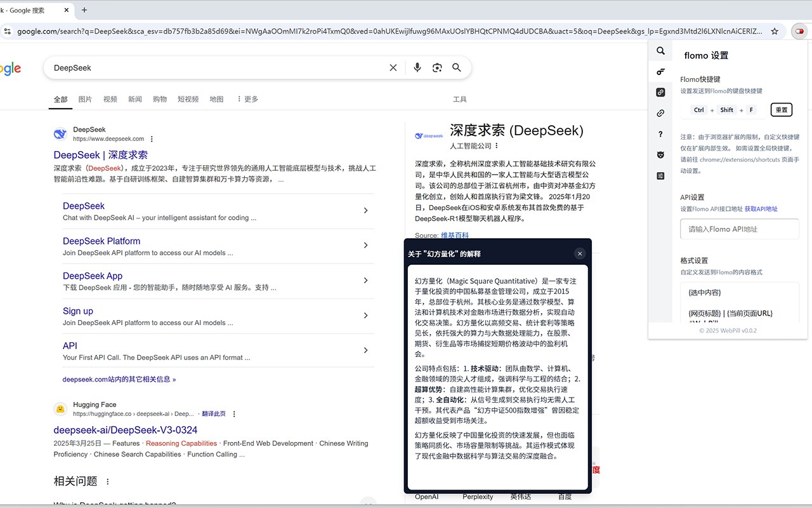Click the 格式设置 content format textarea

[740, 302]
